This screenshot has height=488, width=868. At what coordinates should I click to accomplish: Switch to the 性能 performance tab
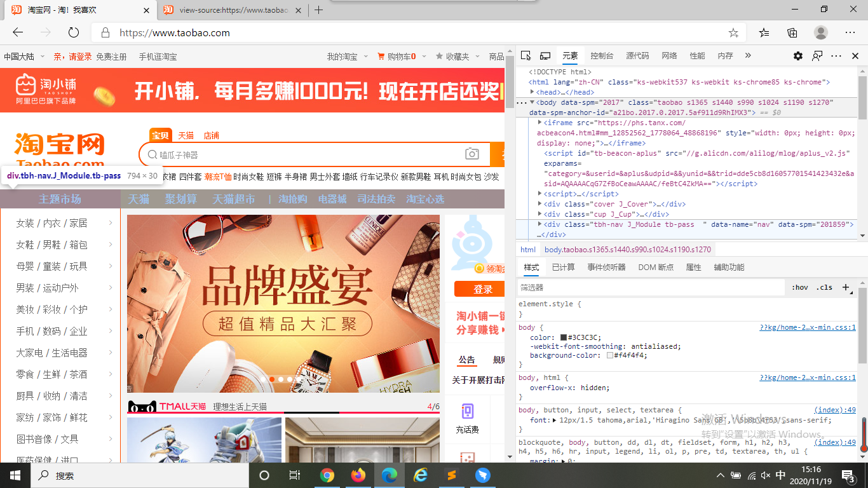click(x=697, y=56)
